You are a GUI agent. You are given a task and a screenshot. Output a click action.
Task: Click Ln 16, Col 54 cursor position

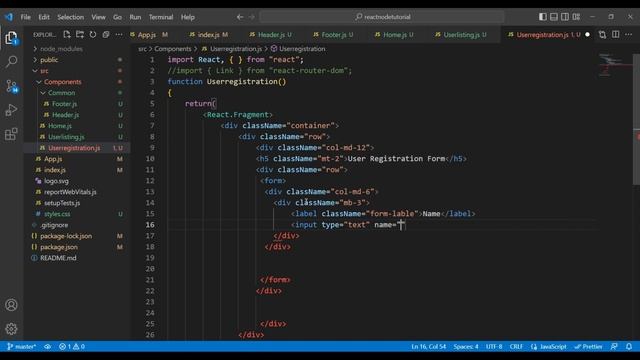pos(429,347)
